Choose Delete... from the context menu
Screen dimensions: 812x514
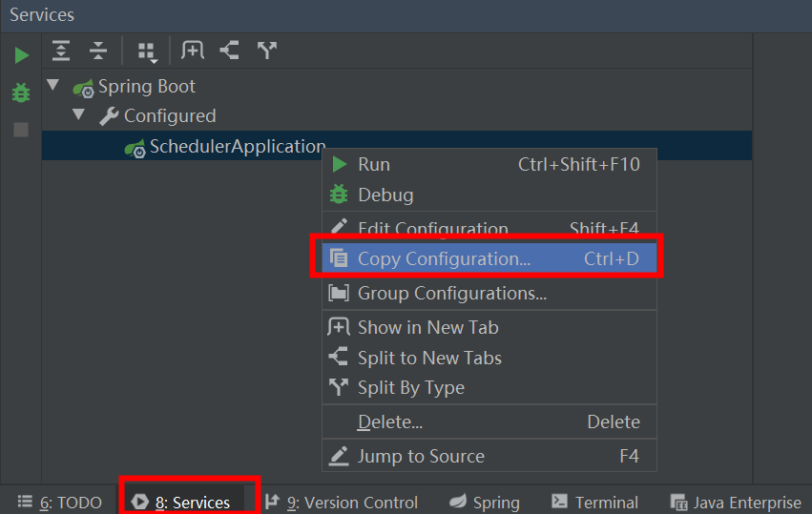[489, 421]
